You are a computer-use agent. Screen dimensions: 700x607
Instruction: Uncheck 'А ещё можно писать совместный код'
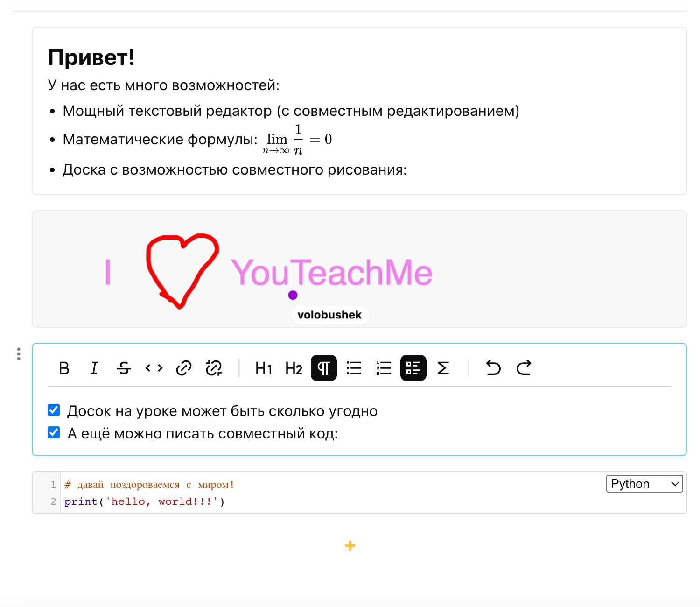53,432
